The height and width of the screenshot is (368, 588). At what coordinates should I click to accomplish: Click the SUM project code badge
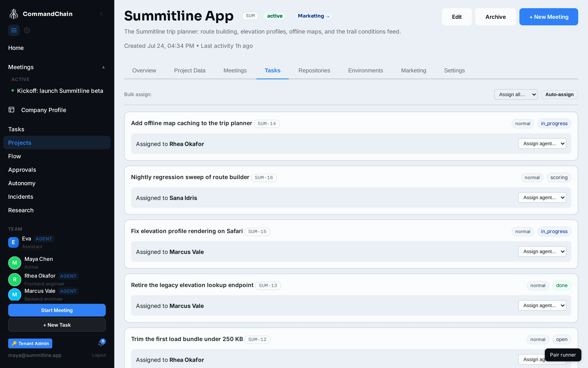point(250,16)
